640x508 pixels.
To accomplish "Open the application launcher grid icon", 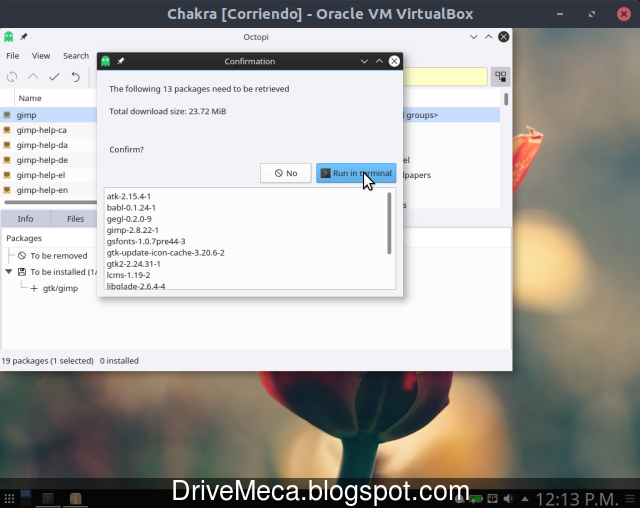I will (x=9, y=499).
